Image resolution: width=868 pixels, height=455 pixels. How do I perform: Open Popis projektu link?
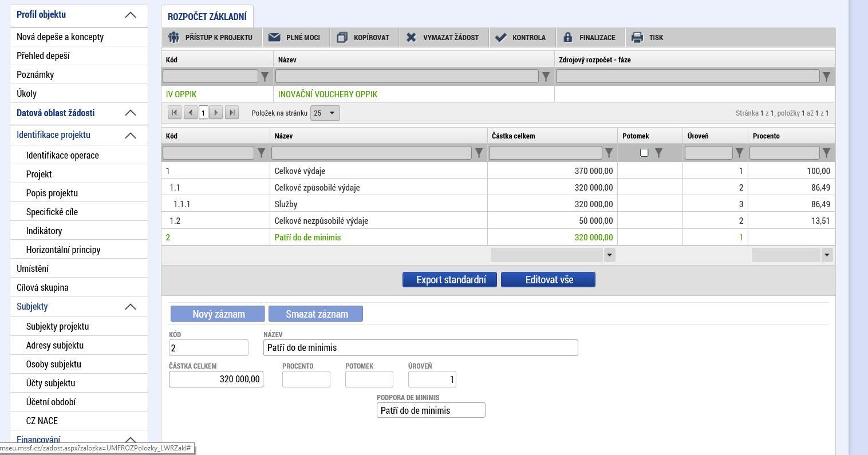click(x=52, y=193)
